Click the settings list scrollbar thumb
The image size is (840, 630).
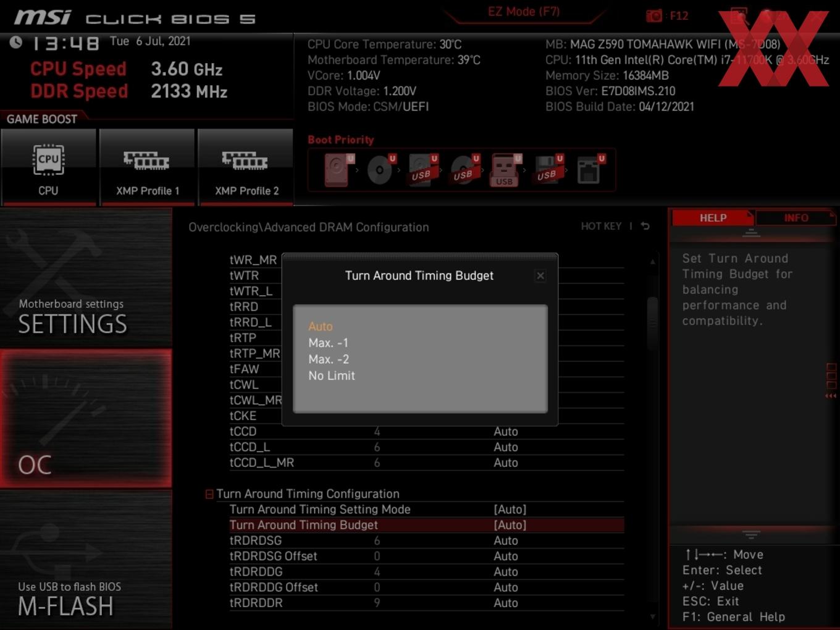pos(652,323)
